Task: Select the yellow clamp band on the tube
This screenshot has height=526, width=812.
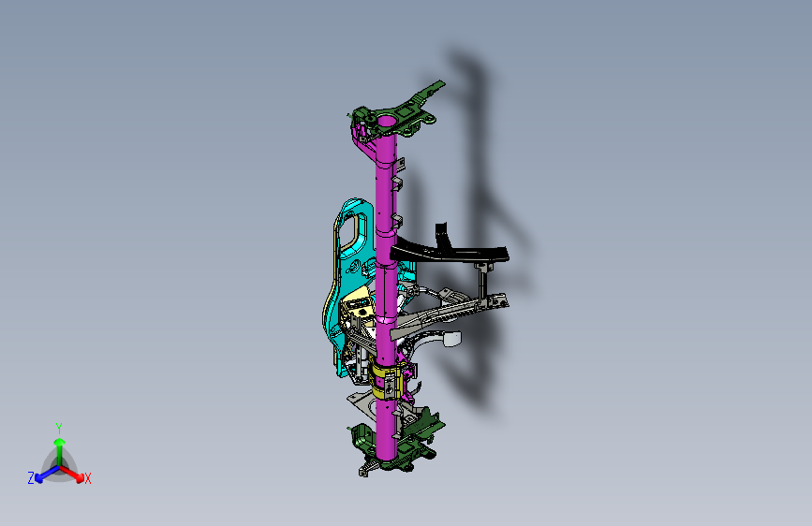Action: 386,381
